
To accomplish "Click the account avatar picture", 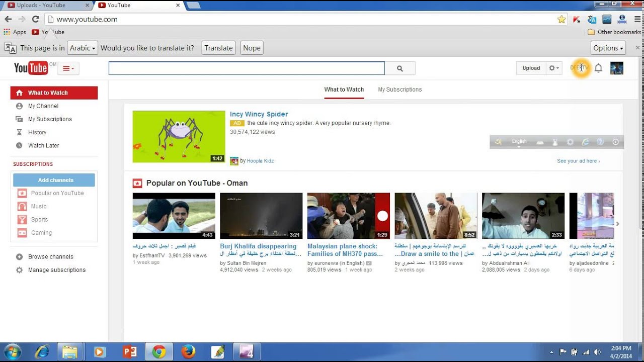I will coord(617,68).
